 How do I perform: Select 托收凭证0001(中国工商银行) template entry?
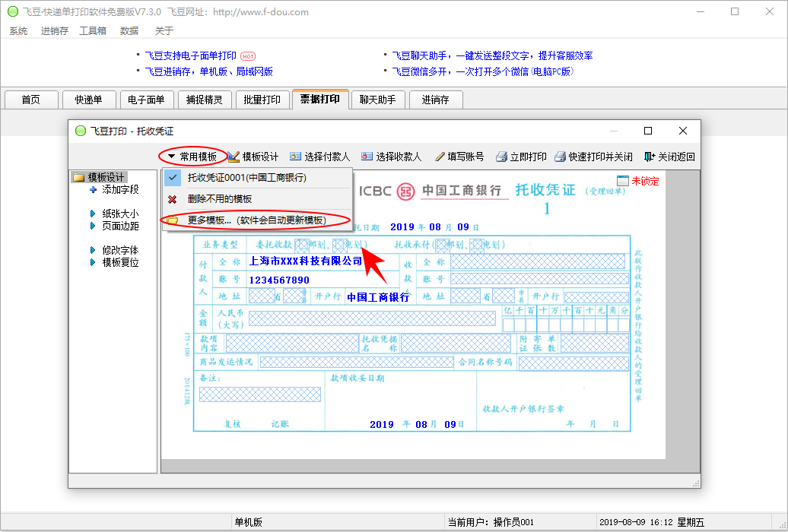[257, 177]
